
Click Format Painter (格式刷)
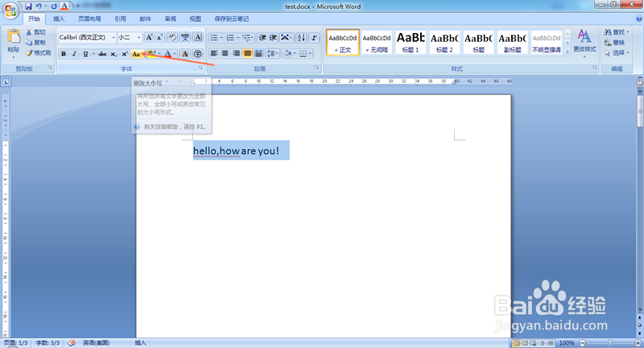click(x=38, y=52)
